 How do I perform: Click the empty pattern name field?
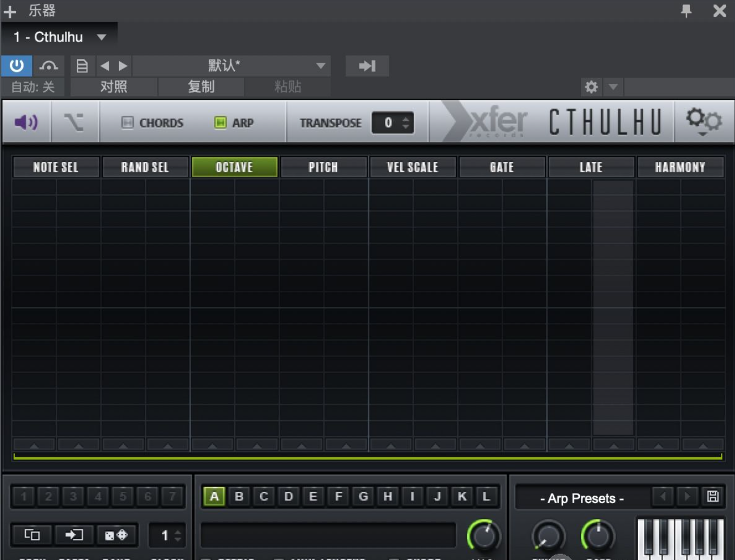(328, 535)
